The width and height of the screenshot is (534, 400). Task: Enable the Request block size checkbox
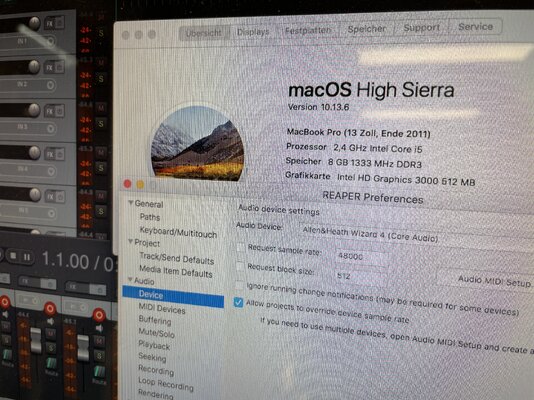click(x=240, y=266)
